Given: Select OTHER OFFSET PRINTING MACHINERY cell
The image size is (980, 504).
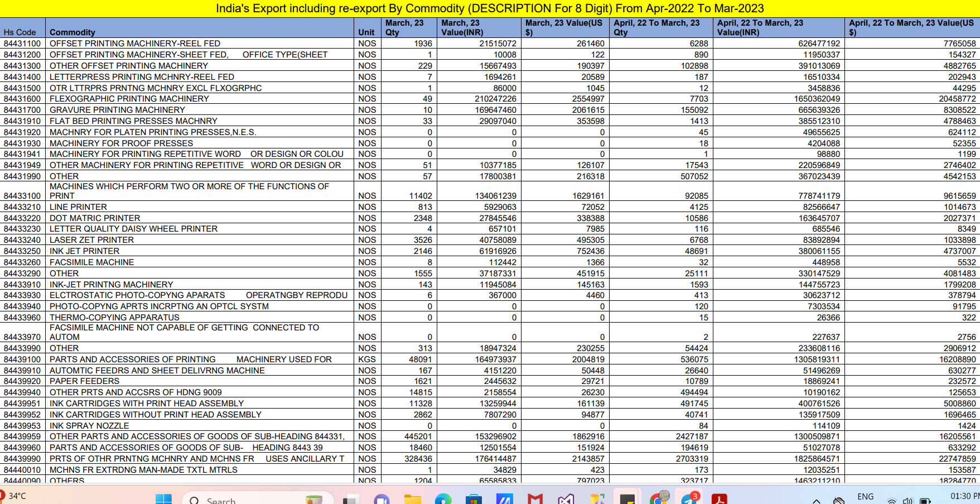Looking at the screenshot, I should 199,66.
